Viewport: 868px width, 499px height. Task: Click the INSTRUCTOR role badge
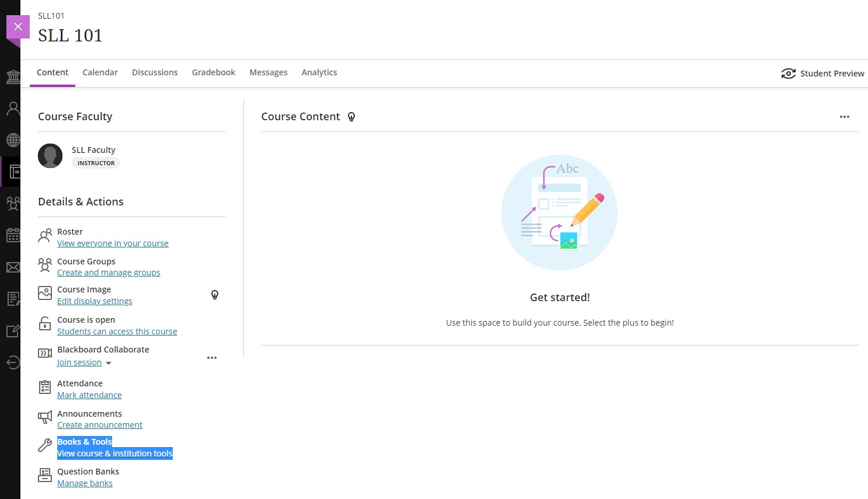pyautogui.click(x=96, y=163)
